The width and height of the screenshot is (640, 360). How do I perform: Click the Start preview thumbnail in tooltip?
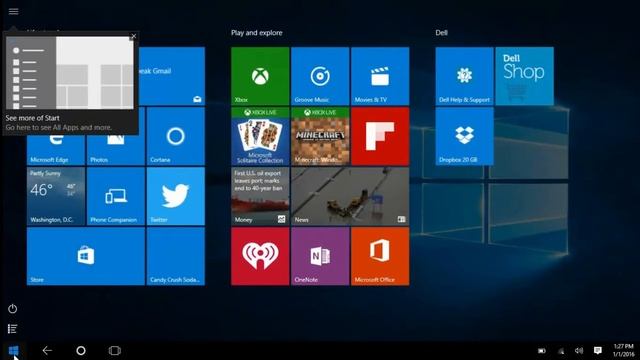[x=70, y=73]
